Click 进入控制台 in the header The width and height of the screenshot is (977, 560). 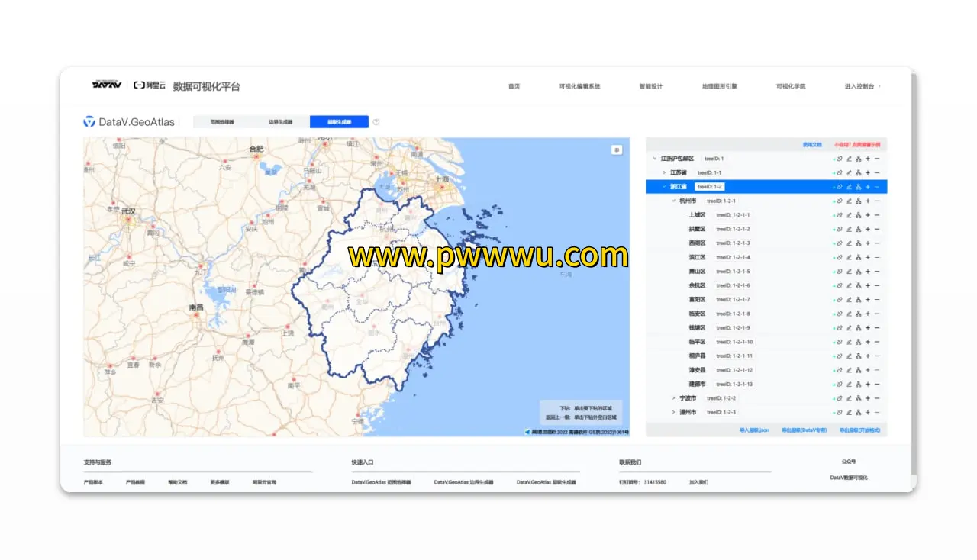pos(859,87)
